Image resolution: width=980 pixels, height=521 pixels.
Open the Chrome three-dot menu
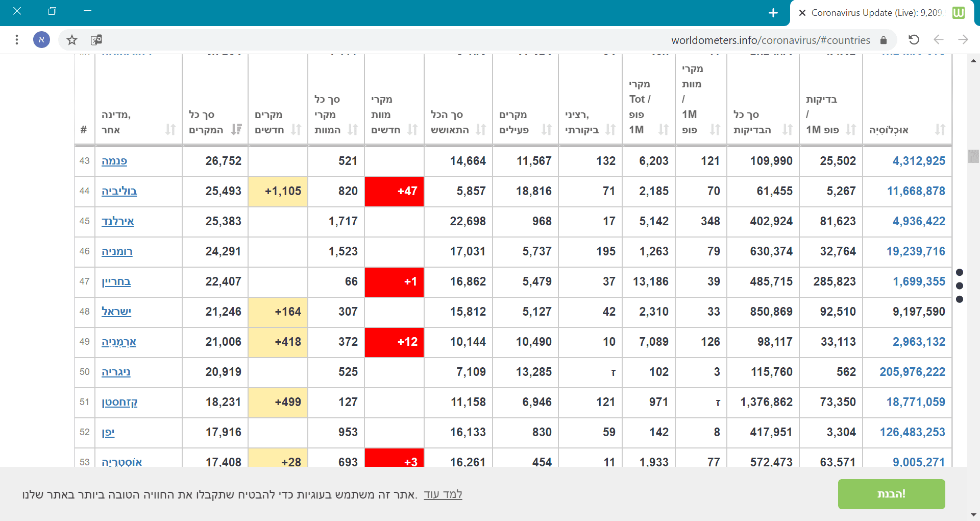pos(17,39)
